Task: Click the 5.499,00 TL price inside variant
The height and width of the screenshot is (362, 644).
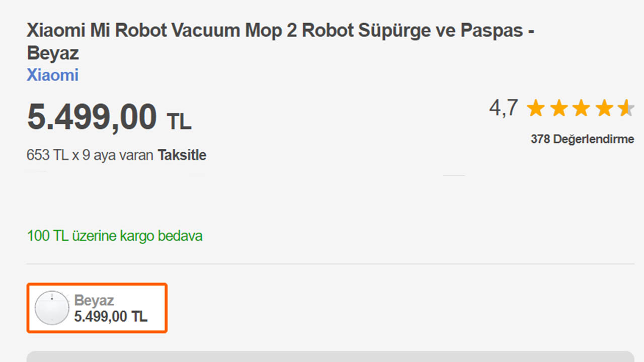Action: [x=111, y=316]
